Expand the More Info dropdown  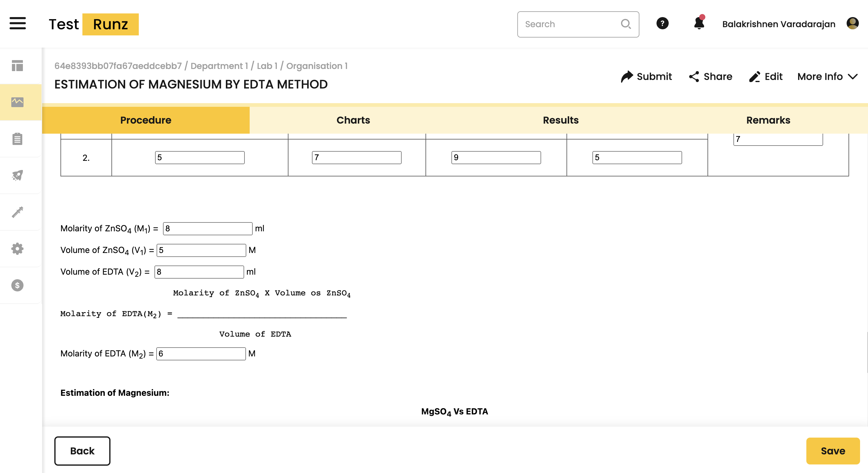coord(827,77)
